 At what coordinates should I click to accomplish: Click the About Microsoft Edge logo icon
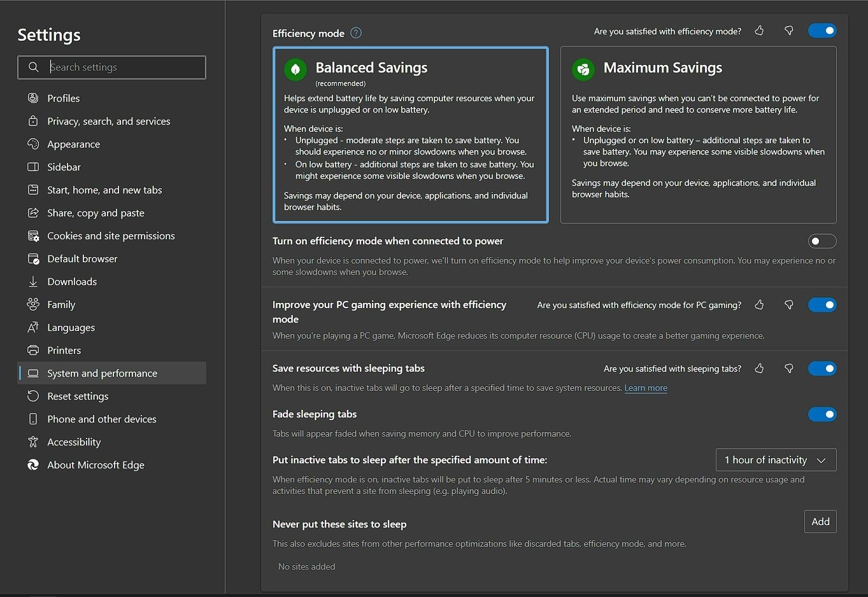[x=33, y=465]
